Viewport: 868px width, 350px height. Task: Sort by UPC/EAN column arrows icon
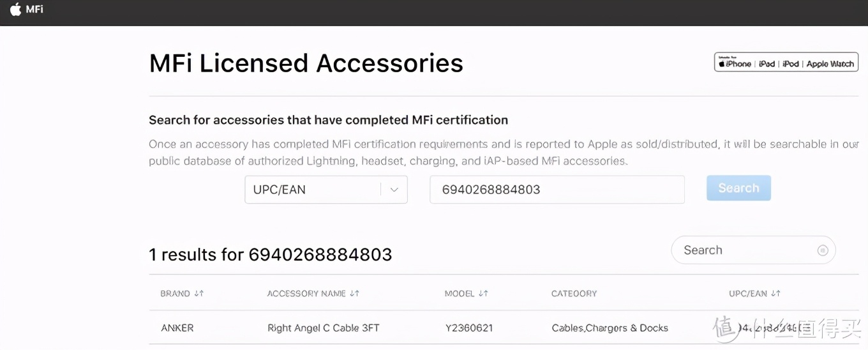(776, 294)
